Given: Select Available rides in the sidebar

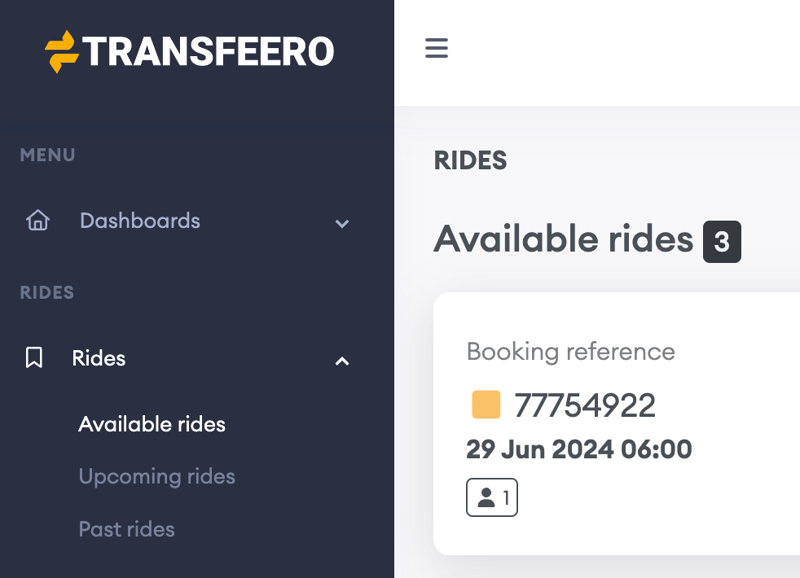Looking at the screenshot, I should click(x=152, y=424).
